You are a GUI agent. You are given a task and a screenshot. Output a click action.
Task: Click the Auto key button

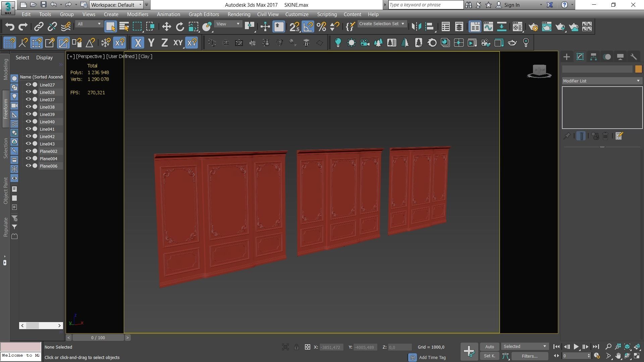click(x=489, y=347)
